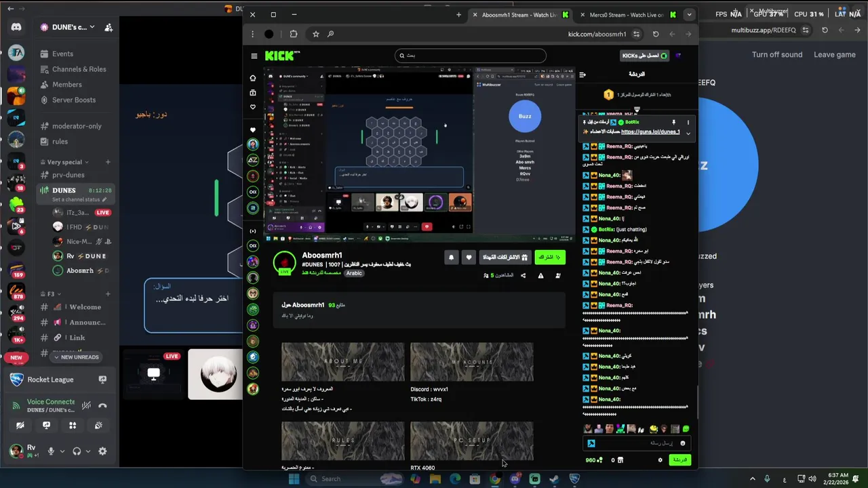Click get KICKs button in Kick header

point(644,56)
